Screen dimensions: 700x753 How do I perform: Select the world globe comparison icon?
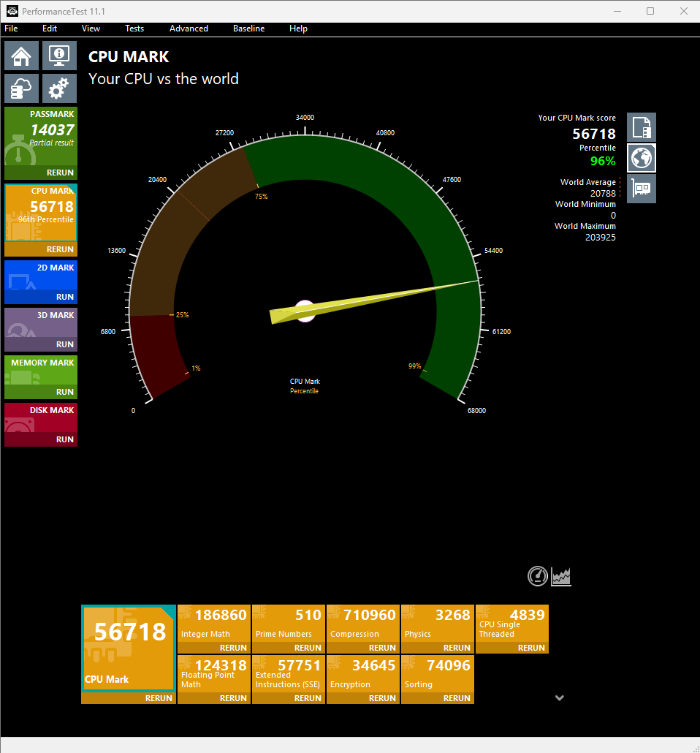(642, 158)
